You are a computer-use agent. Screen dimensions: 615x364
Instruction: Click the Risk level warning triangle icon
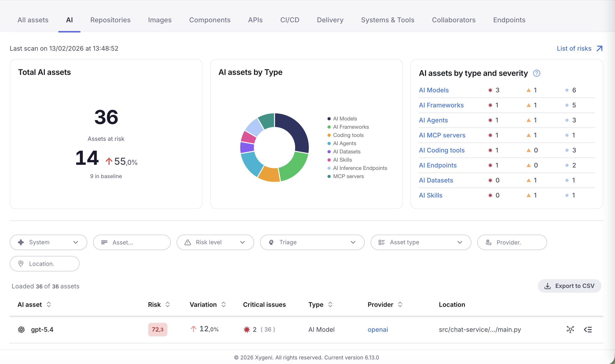point(188,242)
